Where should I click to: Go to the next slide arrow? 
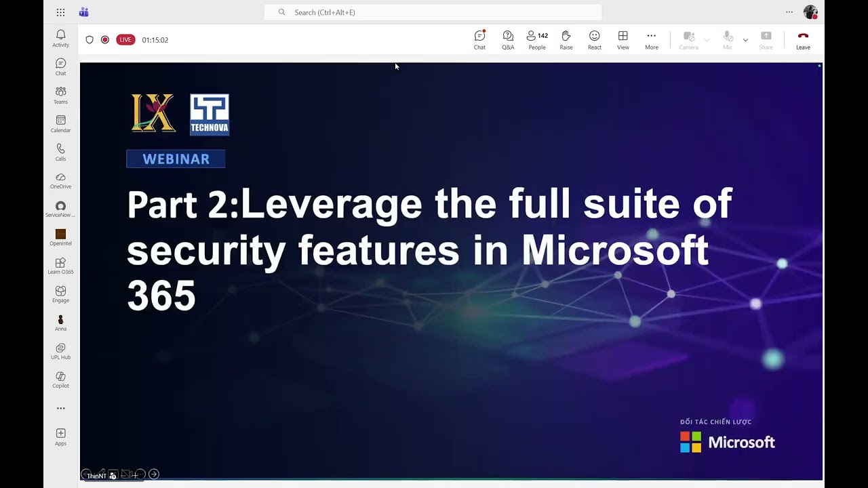pos(154,474)
